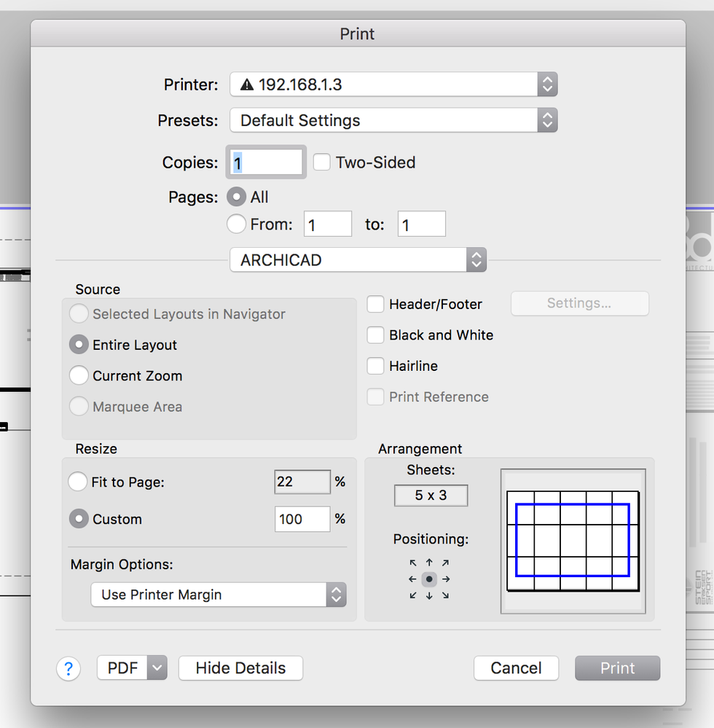Expand the Presets Default Settings dropdown

pyautogui.click(x=393, y=120)
